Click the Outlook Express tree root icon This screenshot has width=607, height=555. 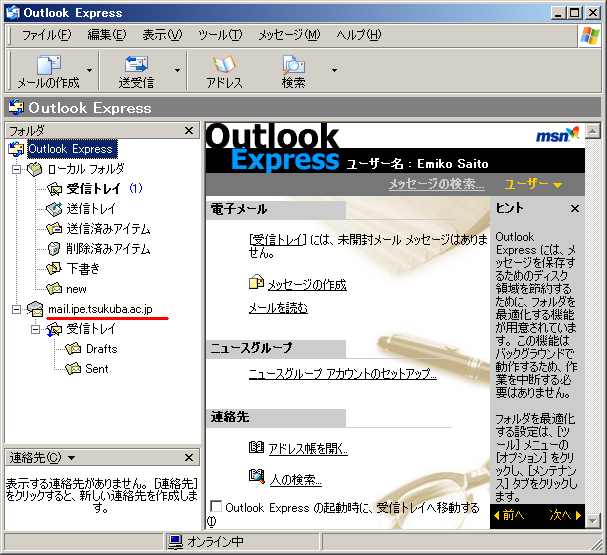coord(16,149)
